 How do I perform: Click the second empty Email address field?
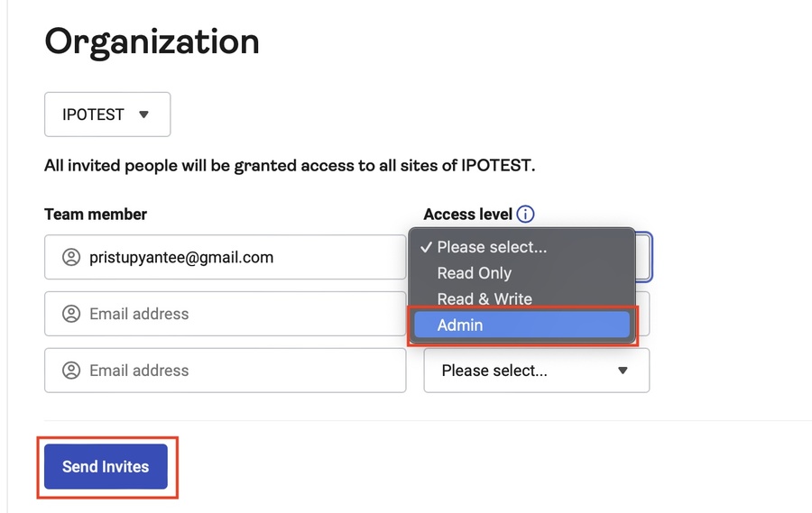click(235, 314)
